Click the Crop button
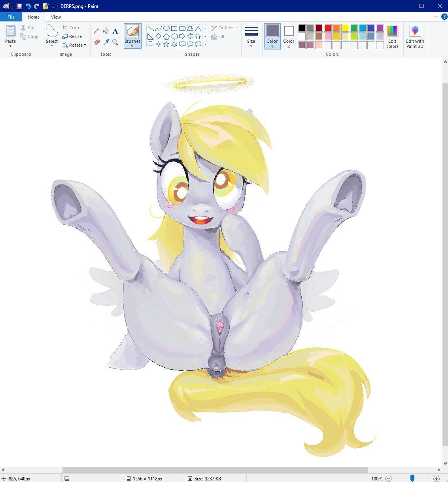Viewport: 448px width, 482px height. 71,28
